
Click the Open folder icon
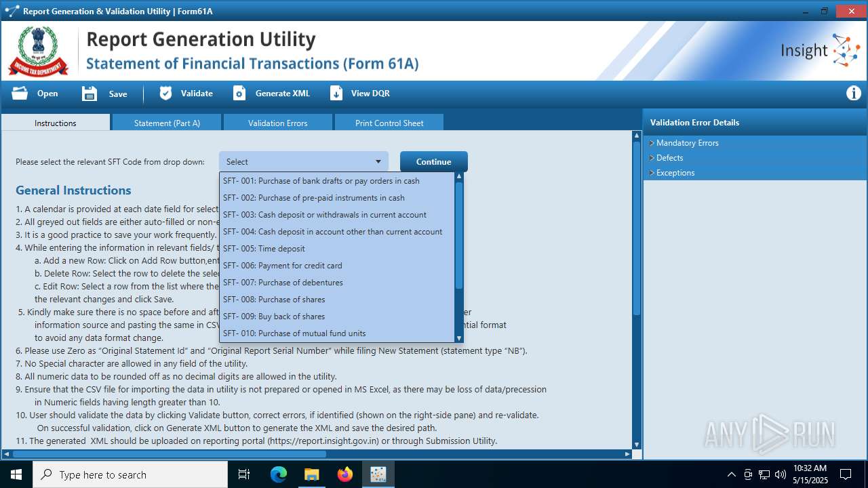20,94
